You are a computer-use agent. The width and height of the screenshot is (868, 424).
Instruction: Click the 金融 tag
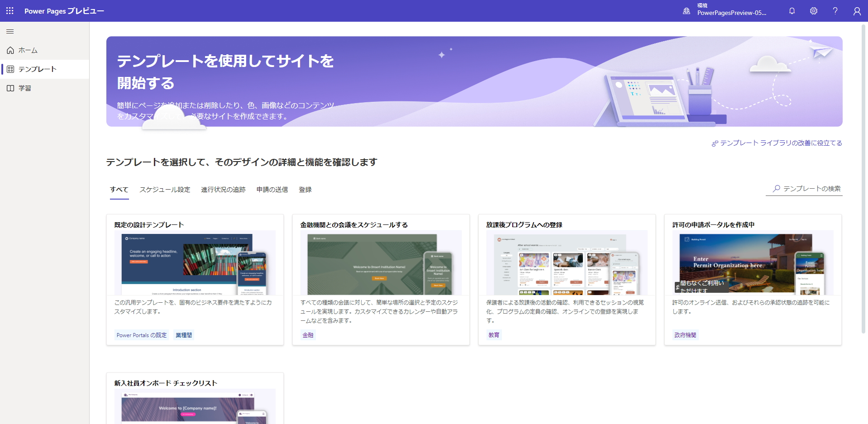pyautogui.click(x=308, y=335)
